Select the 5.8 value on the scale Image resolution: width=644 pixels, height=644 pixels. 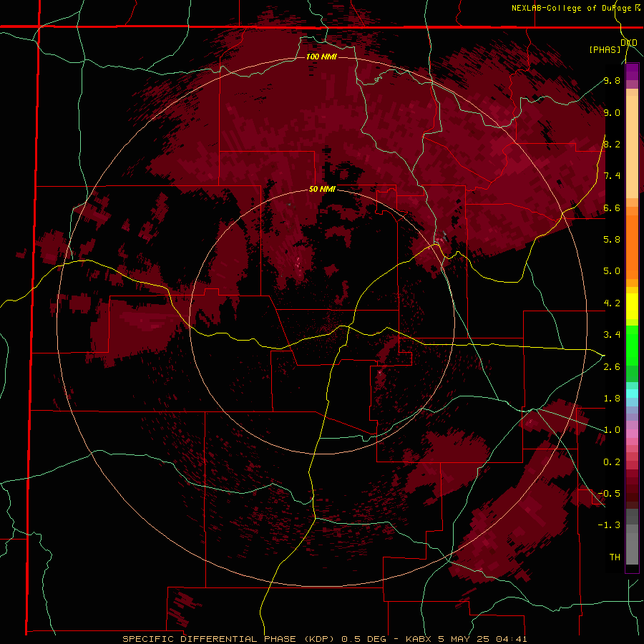(612, 239)
